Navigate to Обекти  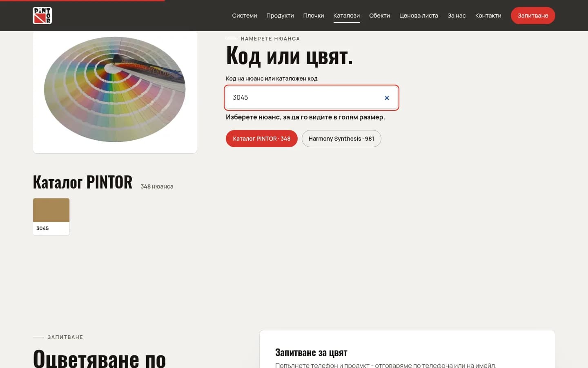379,16
